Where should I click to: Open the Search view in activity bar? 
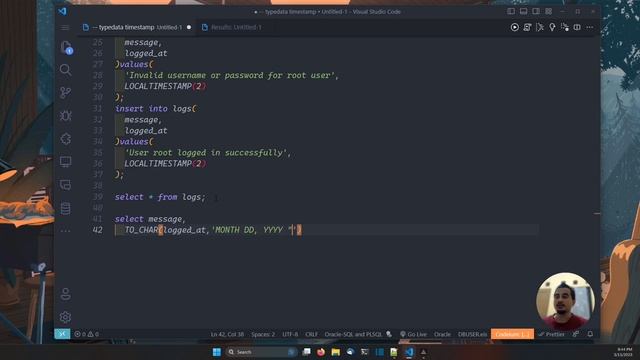(x=65, y=70)
